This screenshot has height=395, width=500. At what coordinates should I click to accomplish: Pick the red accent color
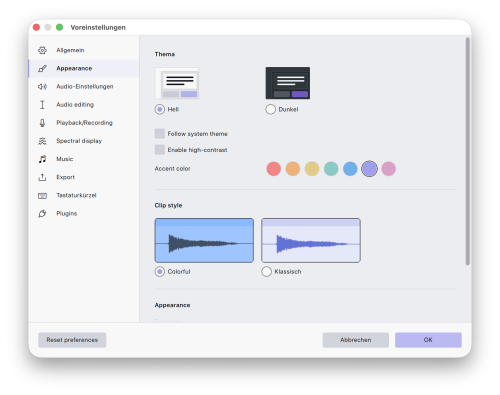[x=274, y=169]
